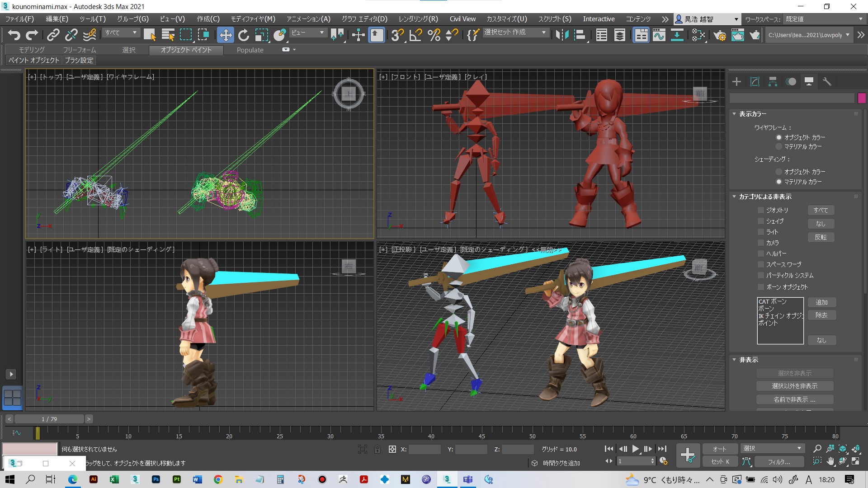
Task: Open the すべて selection filter dropdown
Action: click(121, 33)
